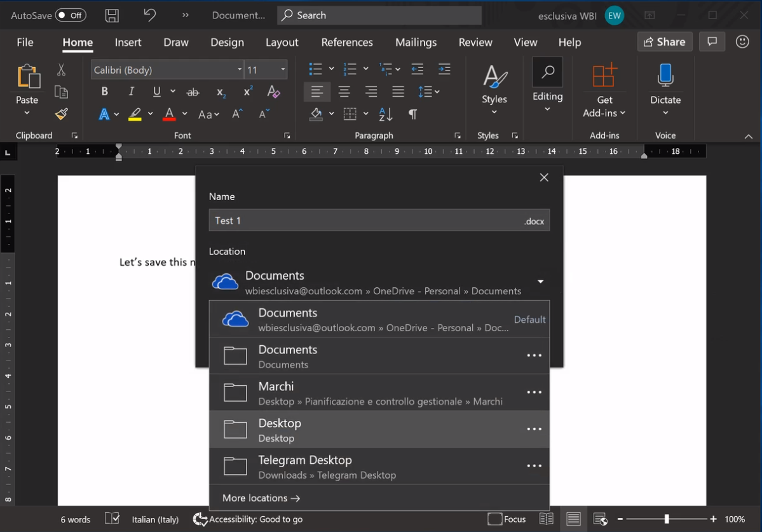Switch to the Insert tab
Image resolution: width=762 pixels, height=532 pixels.
(128, 43)
